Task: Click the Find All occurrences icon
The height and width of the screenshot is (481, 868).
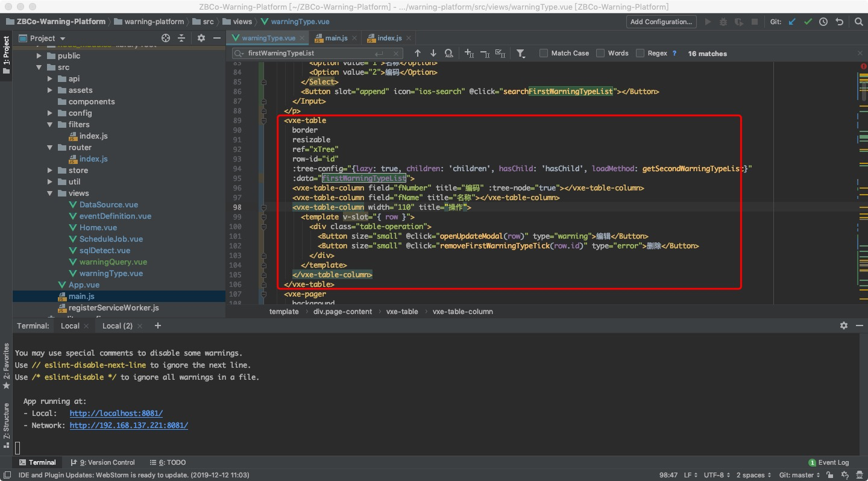Action: coord(449,53)
